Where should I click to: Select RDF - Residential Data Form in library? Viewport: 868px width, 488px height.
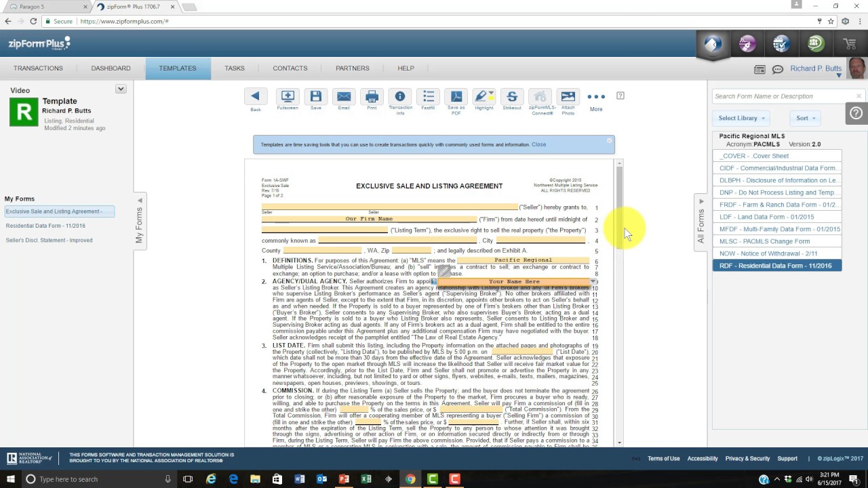[777, 266]
